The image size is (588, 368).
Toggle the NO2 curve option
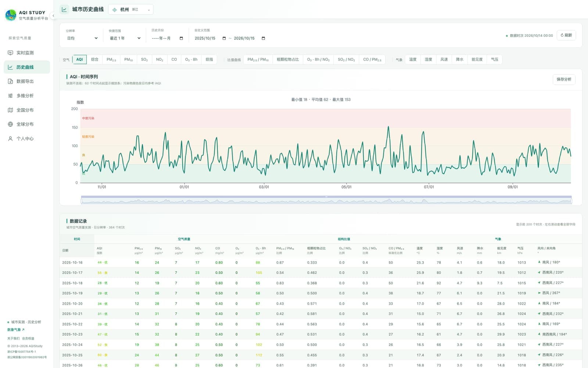pyautogui.click(x=159, y=60)
